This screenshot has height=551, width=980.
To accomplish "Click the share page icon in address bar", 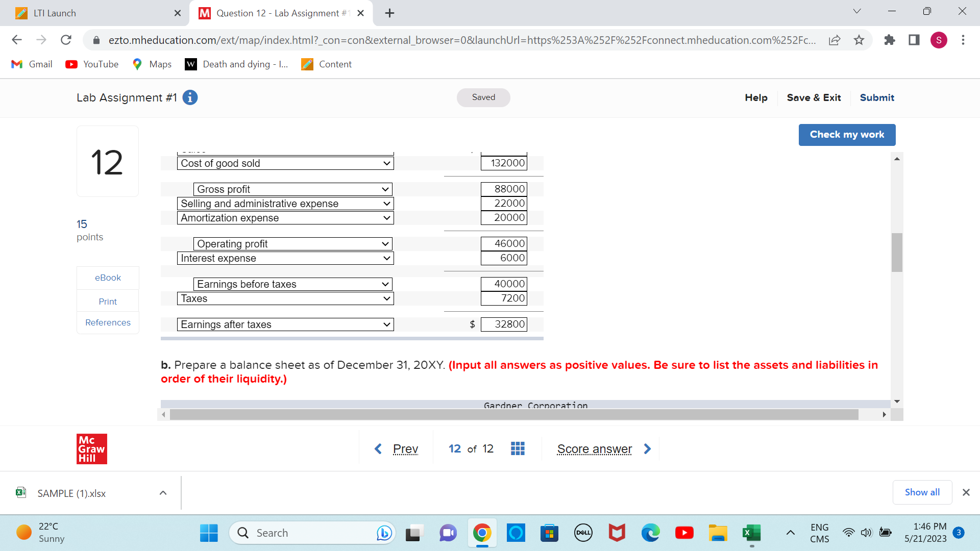I will [x=835, y=40].
